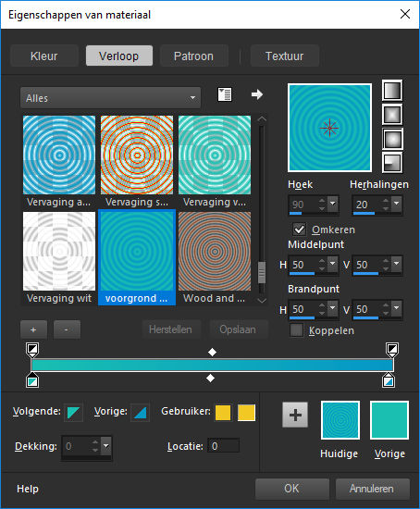Image resolution: width=420 pixels, height=509 pixels.
Task: Open the Hoek angle dropdown arrow
Action: coord(333,204)
